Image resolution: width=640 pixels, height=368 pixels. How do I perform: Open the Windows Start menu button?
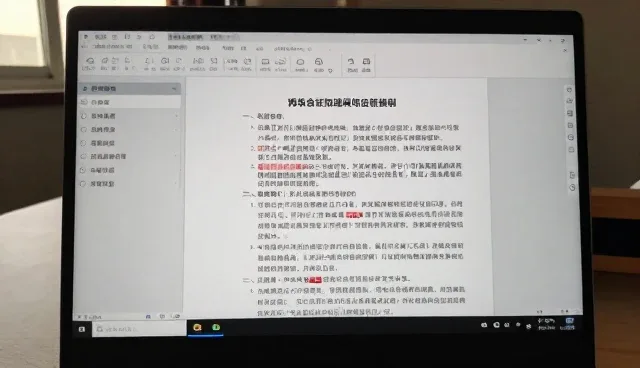coord(82,329)
